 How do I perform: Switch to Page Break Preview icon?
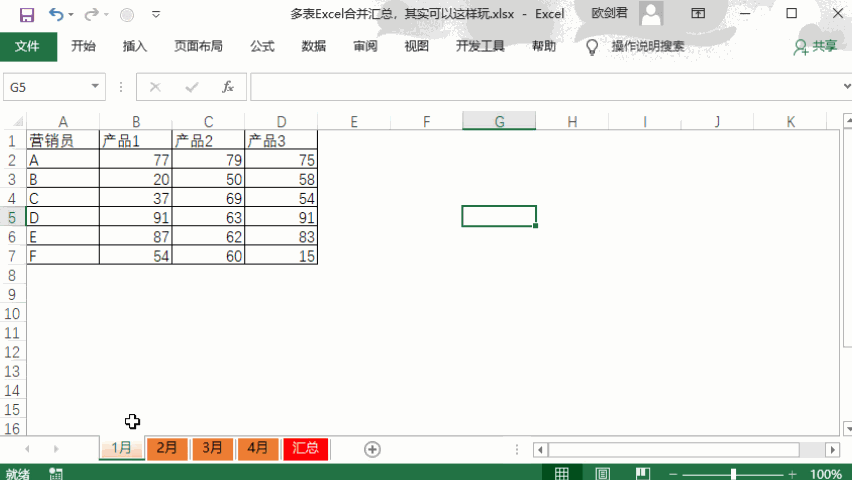pyautogui.click(x=643, y=473)
